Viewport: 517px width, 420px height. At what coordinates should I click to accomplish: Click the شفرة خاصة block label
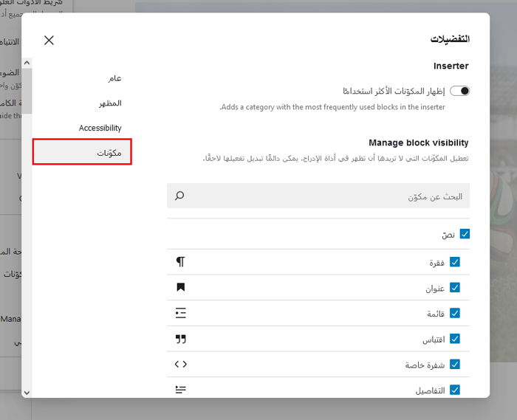click(x=425, y=365)
